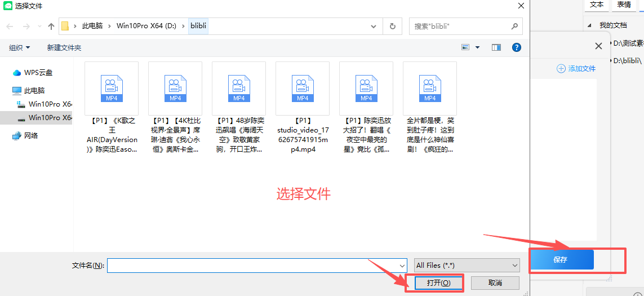Viewport: 644px width, 296px height.
Task: Click the change view layout icon
Action: [465, 48]
